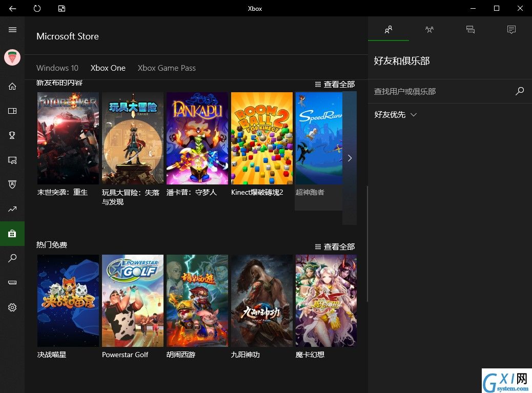The height and width of the screenshot is (393, 532).
Task: Open My Games sidebar icon
Action: click(x=12, y=111)
